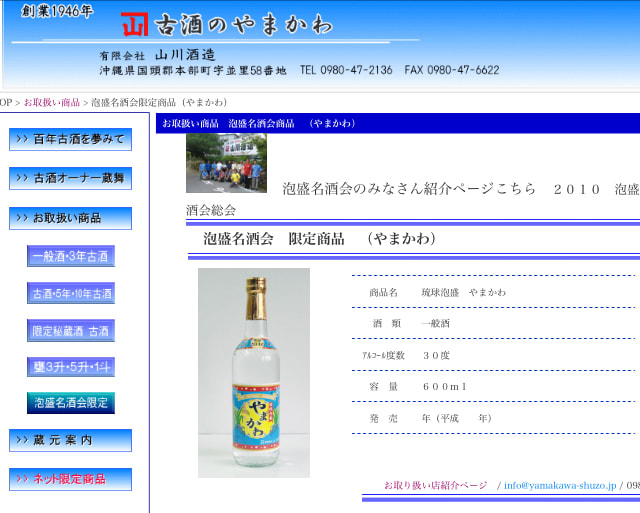Select お取扱い商品 sidebar button
Screen dimensions: 640x513
(x=71, y=218)
